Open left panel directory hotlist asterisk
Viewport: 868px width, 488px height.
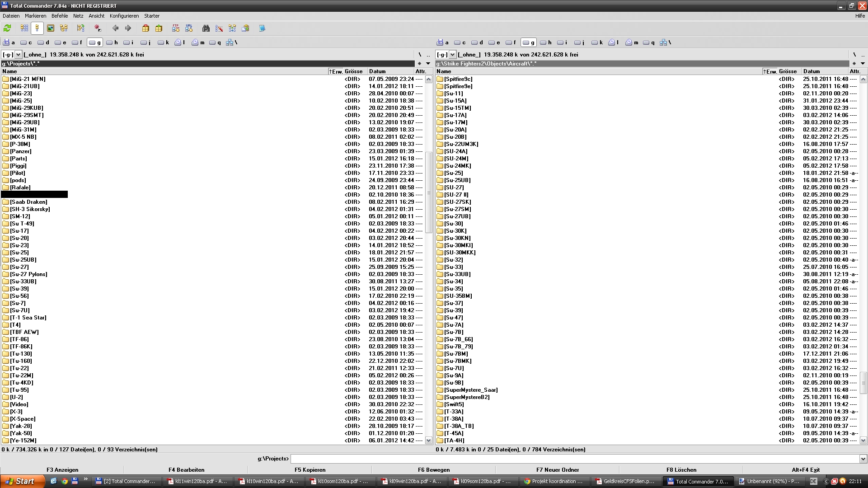pyautogui.click(x=419, y=64)
